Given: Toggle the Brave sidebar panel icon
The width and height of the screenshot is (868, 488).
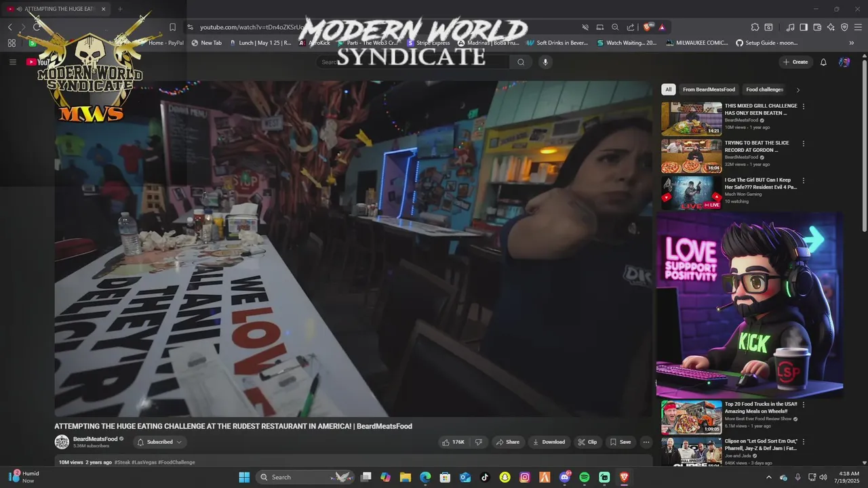Looking at the screenshot, I should 804,27.
